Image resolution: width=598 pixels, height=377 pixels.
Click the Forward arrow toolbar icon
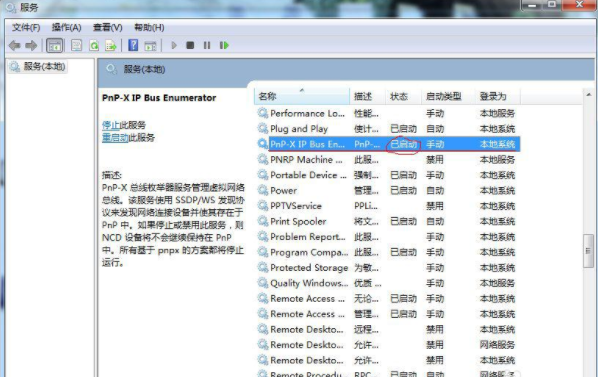coord(31,46)
